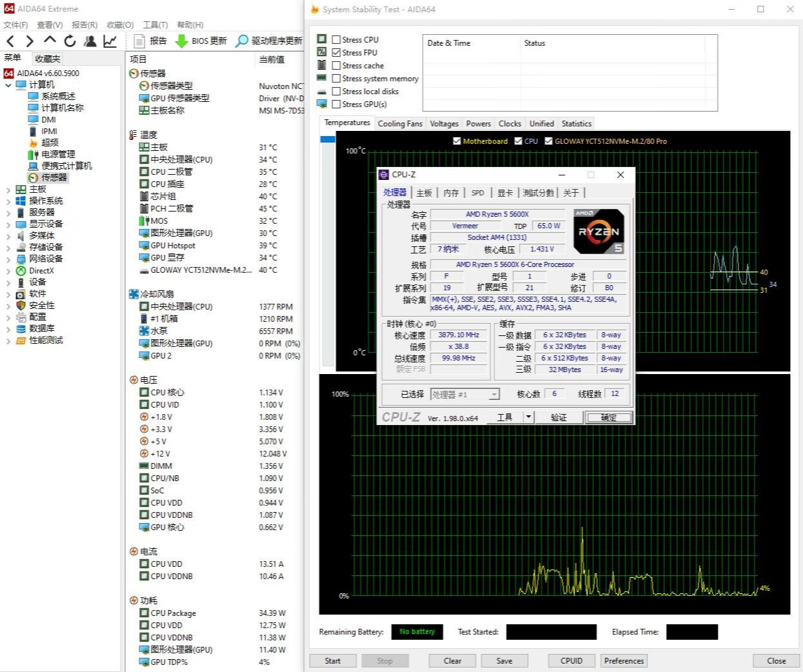Select 便携式计算机 in the tree
Image resolution: width=803 pixels, height=672 pixels.
point(66,166)
